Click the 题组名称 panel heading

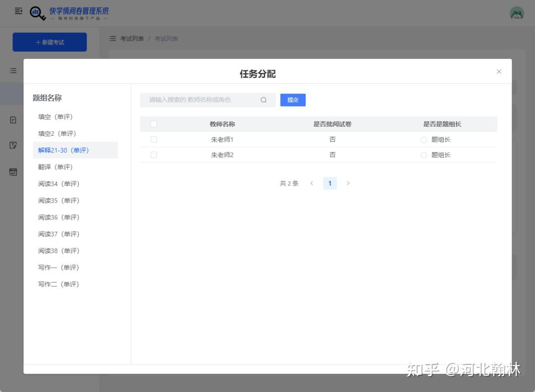point(47,98)
